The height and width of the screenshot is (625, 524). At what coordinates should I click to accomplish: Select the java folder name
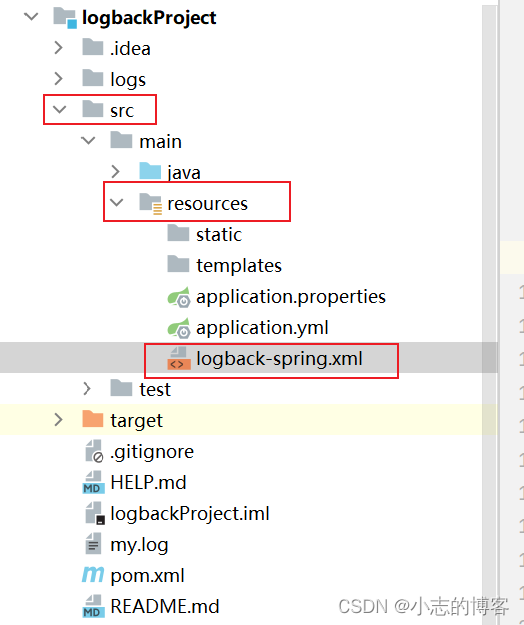click(x=184, y=173)
